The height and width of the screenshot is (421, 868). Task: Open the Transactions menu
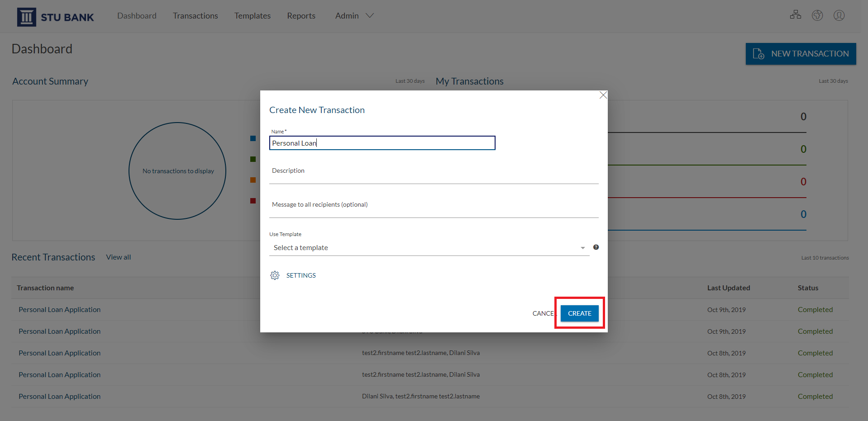coord(196,16)
